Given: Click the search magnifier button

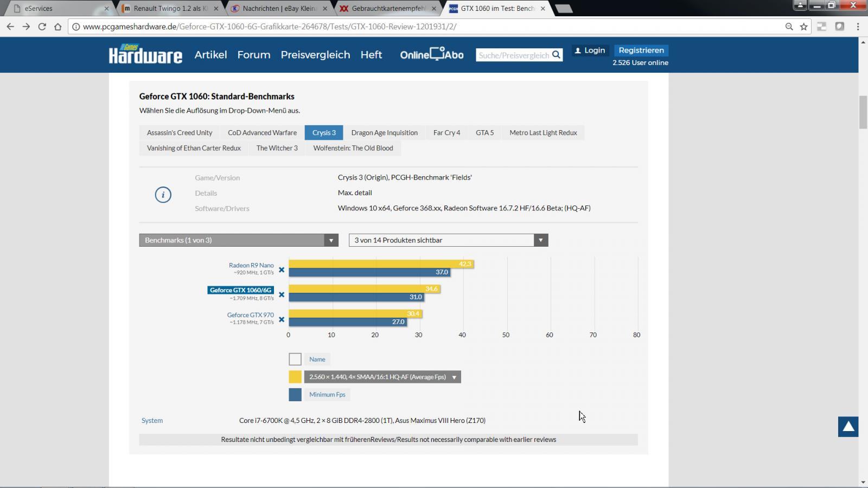Looking at the screenshot, I should click(556, 55).
